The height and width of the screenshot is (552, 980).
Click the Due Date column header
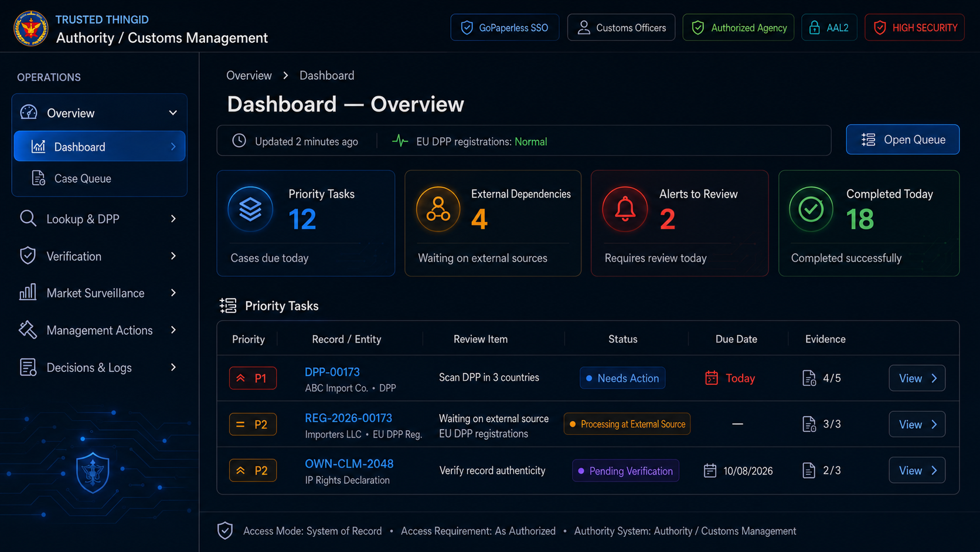736,339
